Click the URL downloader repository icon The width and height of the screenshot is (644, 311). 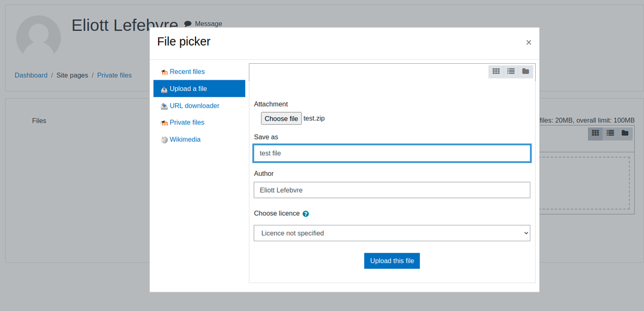165,106
